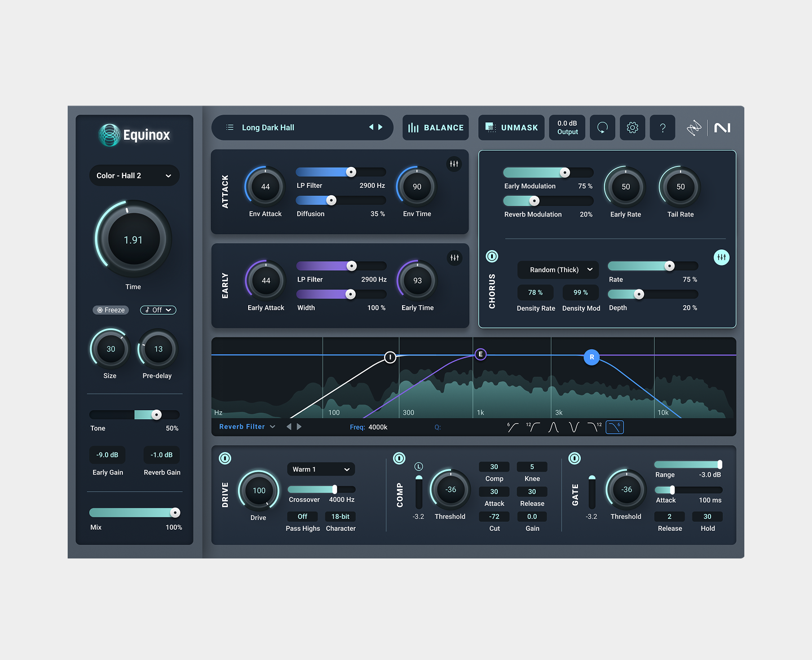Select the R filter node on the EQ
The width and height of the screenshot is (812, 660).
point(592,357)
